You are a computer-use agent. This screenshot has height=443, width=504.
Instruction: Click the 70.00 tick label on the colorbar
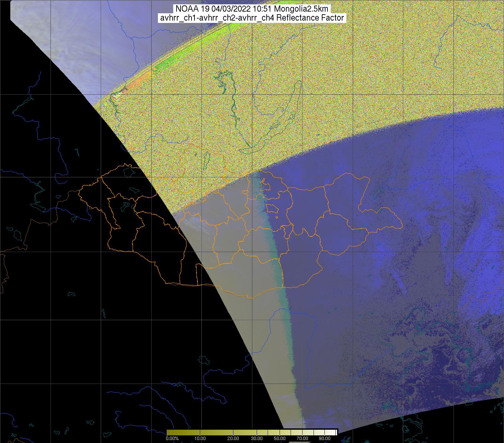(302, 439)
